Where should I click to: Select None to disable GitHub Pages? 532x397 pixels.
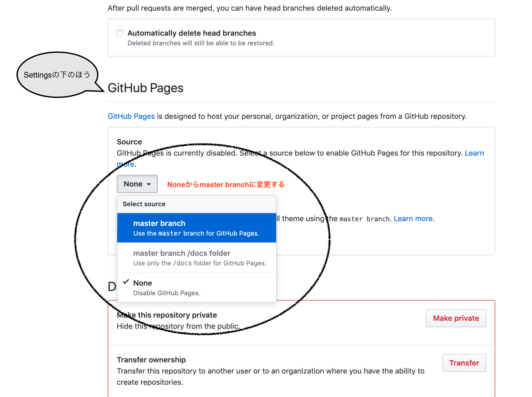[x=197, y=288]
